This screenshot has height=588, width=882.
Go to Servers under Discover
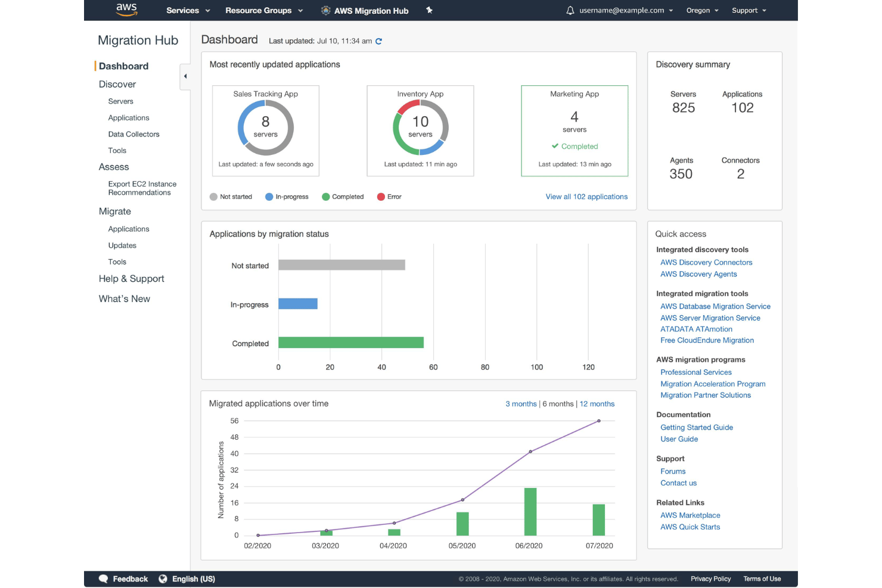click(x=121, y=101)
